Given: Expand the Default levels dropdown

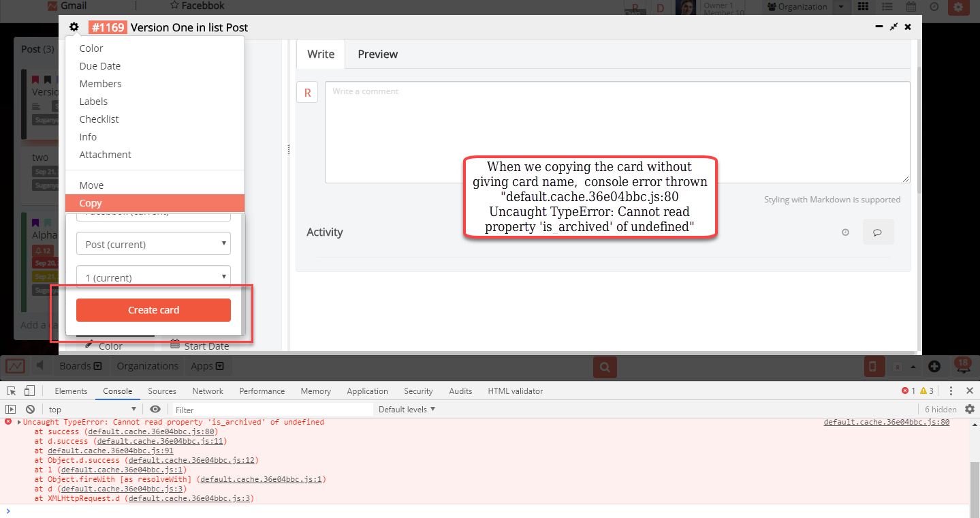Looking at the screenshot, I should coord(407,409).
